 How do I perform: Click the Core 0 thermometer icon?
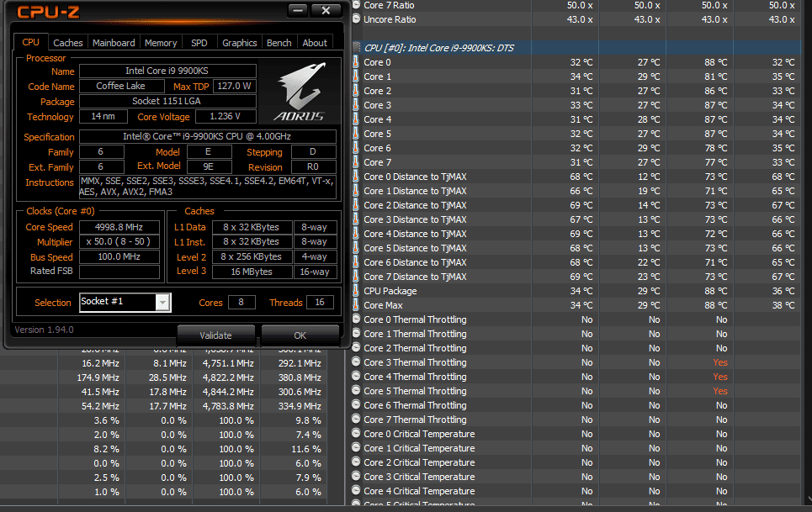[x=356, y=62]
